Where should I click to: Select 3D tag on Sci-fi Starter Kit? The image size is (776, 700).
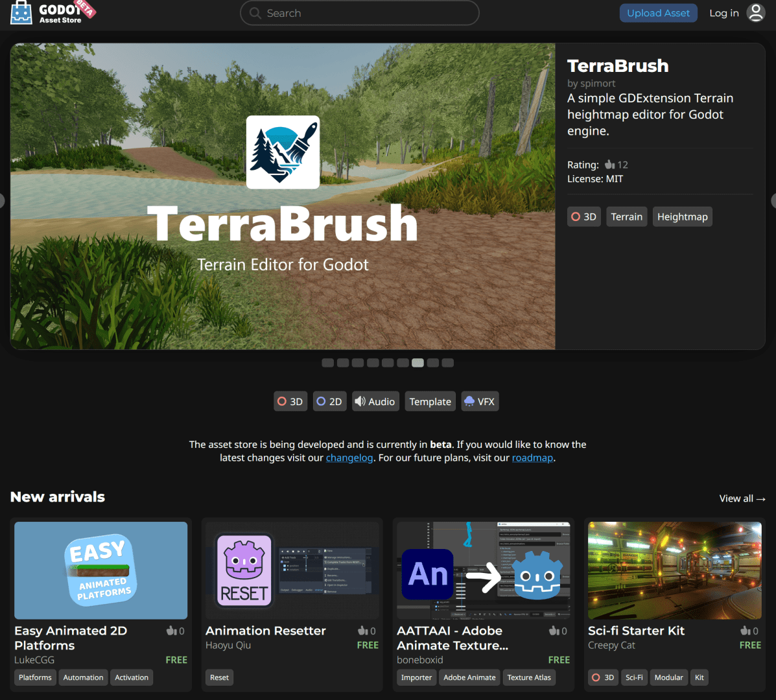(x=604, y=677)
